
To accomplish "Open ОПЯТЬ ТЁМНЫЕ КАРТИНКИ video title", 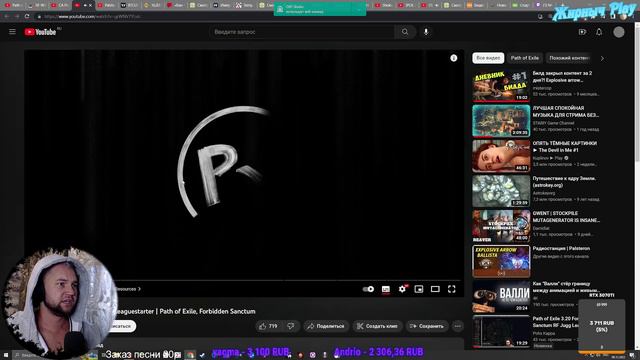I will (564, 147).
